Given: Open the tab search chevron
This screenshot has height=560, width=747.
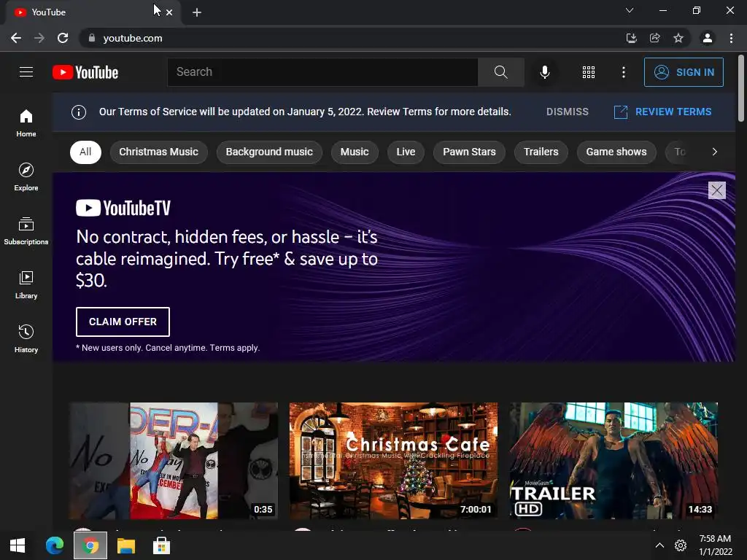Looking at the screenshot, I should click(630, 10).
